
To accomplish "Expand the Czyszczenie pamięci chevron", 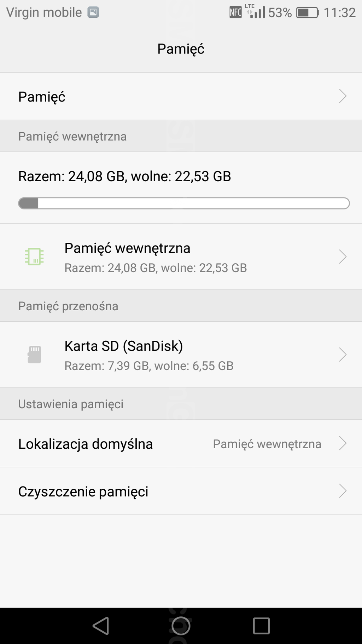I will tap(342, 491).
